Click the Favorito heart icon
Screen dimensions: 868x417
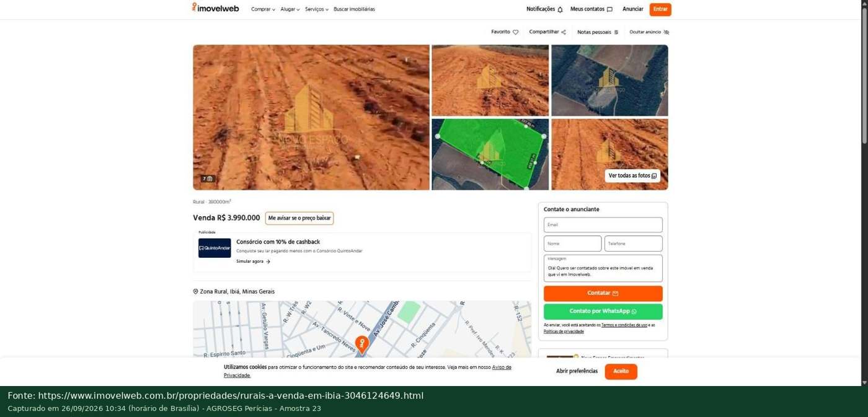515,32
